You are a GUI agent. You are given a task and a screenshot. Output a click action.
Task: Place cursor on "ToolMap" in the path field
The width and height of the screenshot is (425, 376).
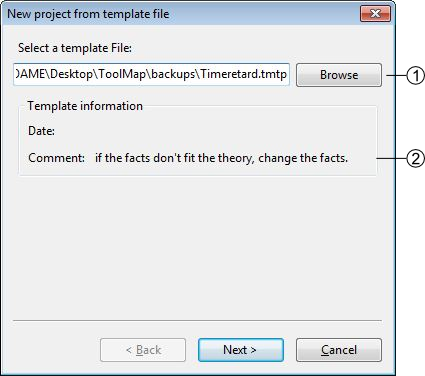click(122, 74)
